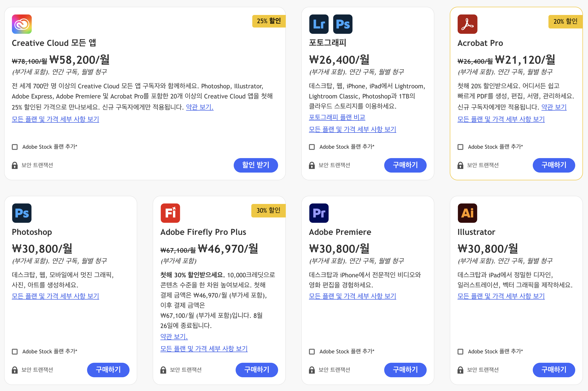The width and height of the screenshot is (588, 391).
Task: Open 모든 플랜 및 가격 세부 사항 보기 under Creative Cloud
Action: tap(55, 119)
